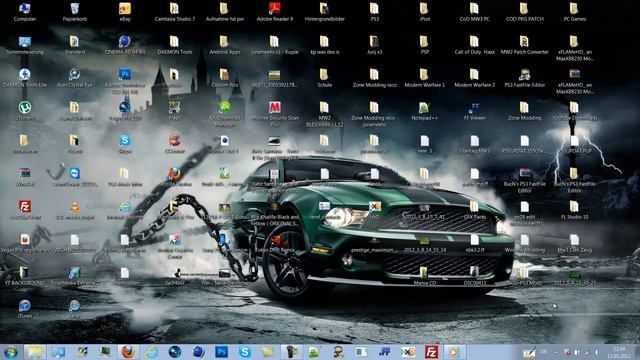The width and height of the screenshot is (640, 360).
Task: Open DAEMON Tools Lite desktop icon
Action: [24, 78]
